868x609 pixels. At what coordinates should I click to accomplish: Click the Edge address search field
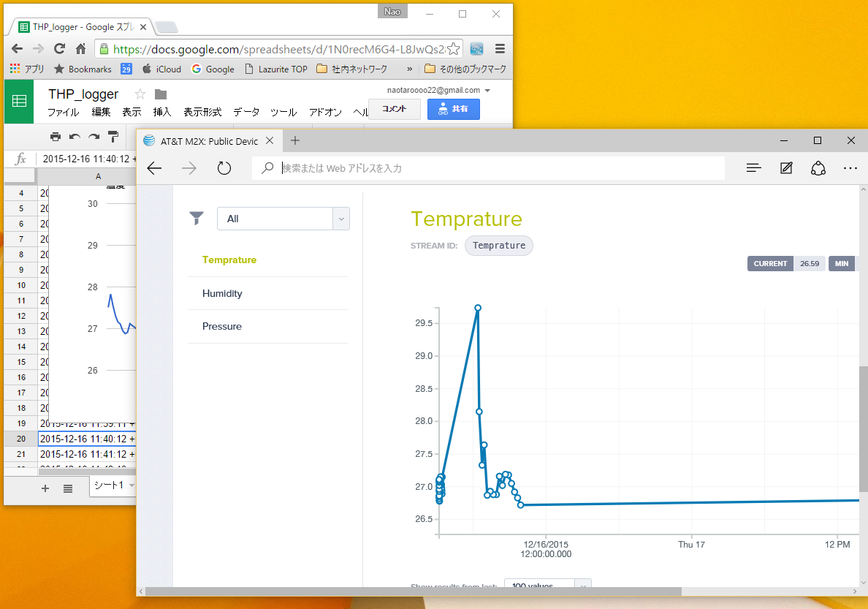pos(488,168)
